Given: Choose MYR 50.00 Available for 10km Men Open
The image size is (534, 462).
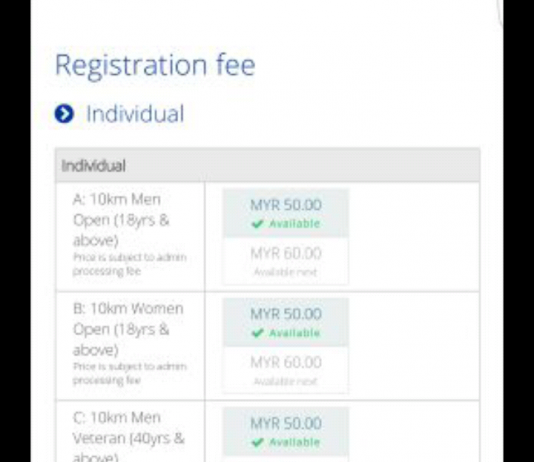Looking at the screenshot, I should click(286, 213).
